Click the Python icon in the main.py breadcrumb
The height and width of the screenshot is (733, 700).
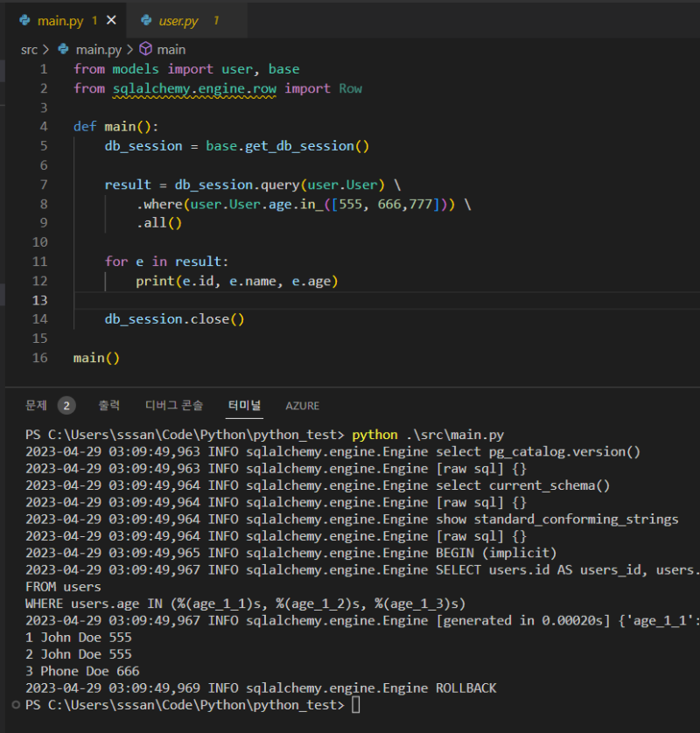(x=63, y=50)
